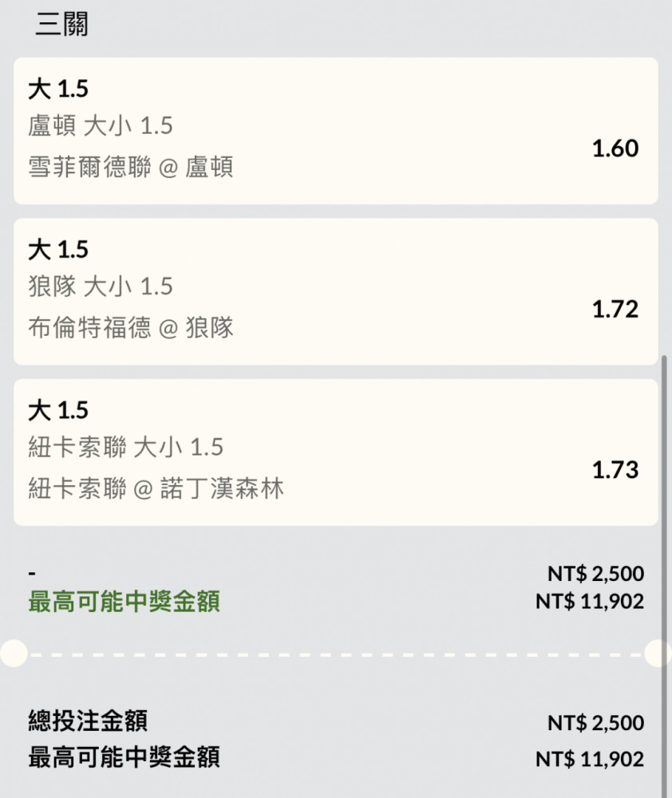Click the right circular notch on the divider
Image resolution: width=672 pixels, height=798 pixels.
pos(658,654)
